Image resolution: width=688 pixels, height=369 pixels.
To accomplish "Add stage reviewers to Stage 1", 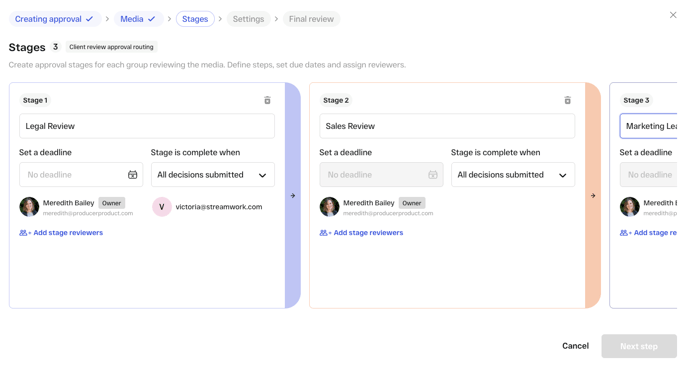I will 61,233.
